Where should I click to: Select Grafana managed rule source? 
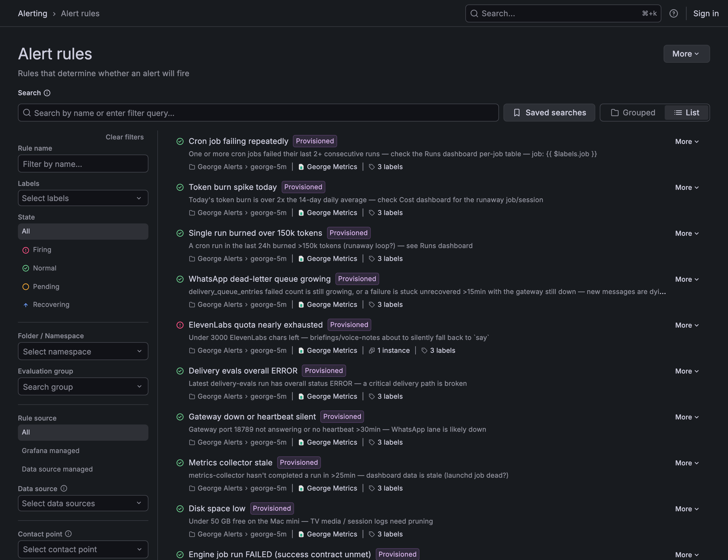coord(83,451)
